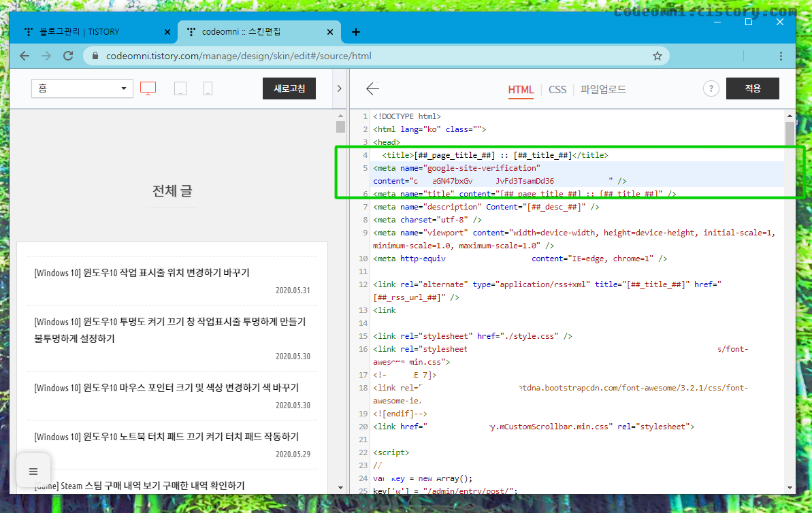Image resolution: width=812 pixels, height=513 pixels.
Task: Click the <script> tag line
Action: 391,452
